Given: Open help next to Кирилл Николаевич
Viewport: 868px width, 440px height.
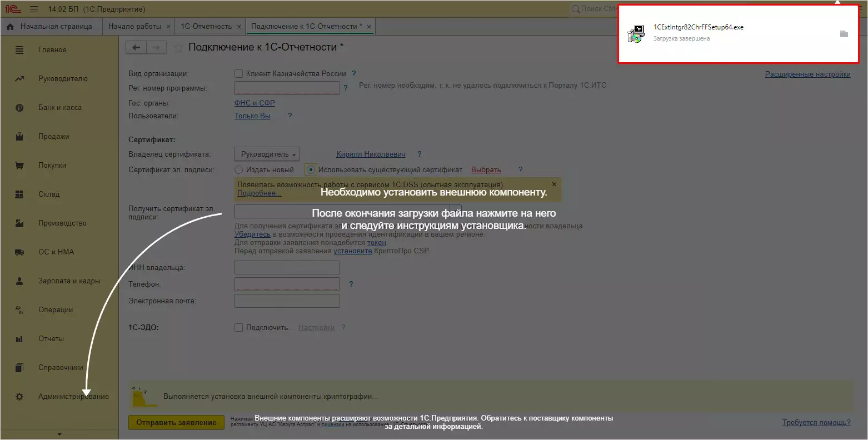Looking at the screenshot, I should coord(420,154).
